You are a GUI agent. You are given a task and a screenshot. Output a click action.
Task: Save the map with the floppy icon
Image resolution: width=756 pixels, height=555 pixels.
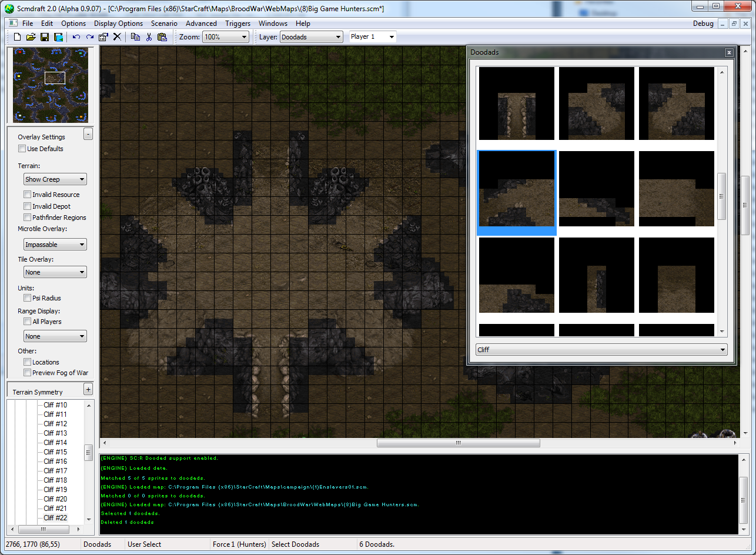coord(45,37)
